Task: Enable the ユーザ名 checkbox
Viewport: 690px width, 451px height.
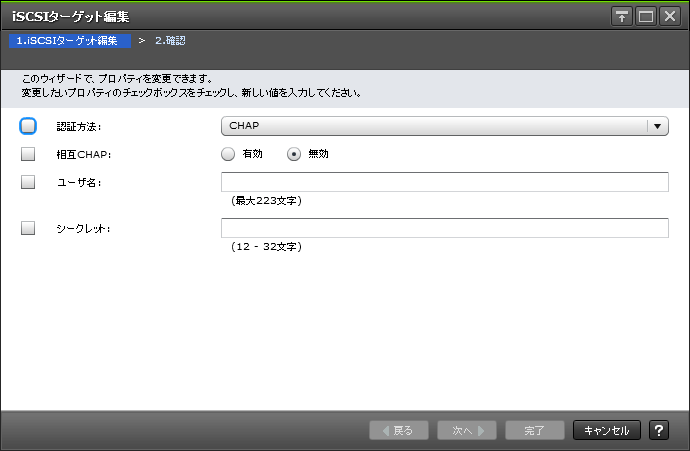Action: pyautogui.click(x=28, y=182)
